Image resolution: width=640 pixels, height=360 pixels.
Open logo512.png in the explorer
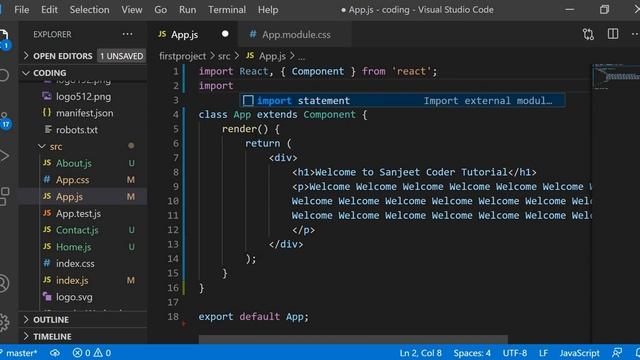(83, 96)
